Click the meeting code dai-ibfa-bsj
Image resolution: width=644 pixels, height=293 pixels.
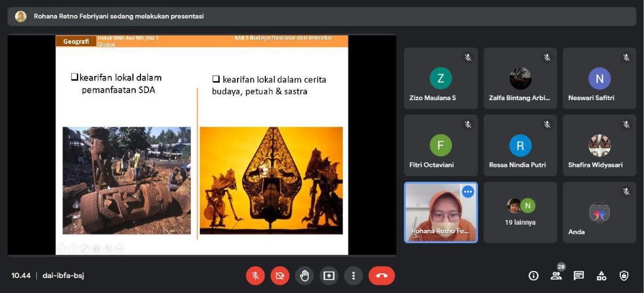pos(64,276)
